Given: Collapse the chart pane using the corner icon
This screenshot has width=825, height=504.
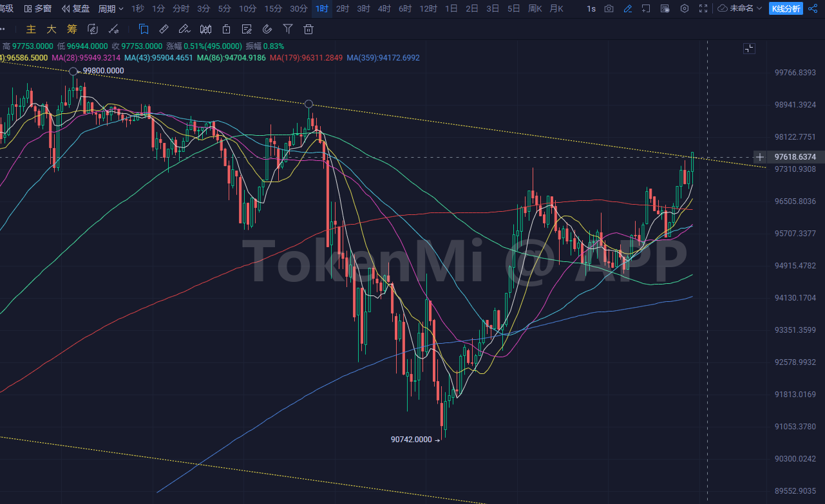Looking at the screenshot, I should (x=749, y=49).
